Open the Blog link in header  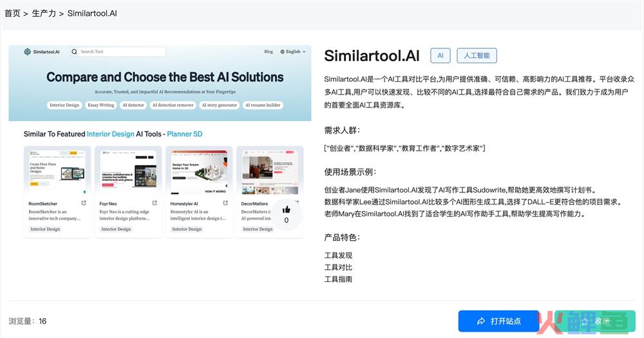[x=269, y=52]
